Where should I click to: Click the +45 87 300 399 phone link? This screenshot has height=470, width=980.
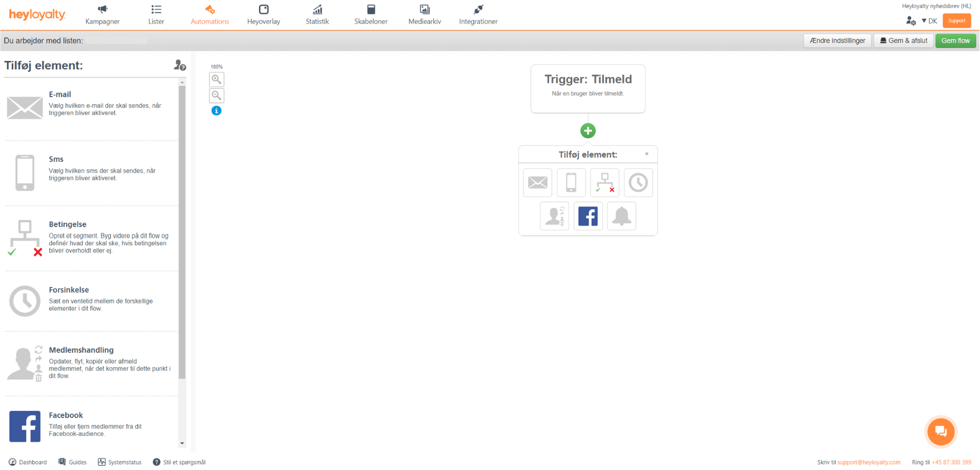point(951,463)
